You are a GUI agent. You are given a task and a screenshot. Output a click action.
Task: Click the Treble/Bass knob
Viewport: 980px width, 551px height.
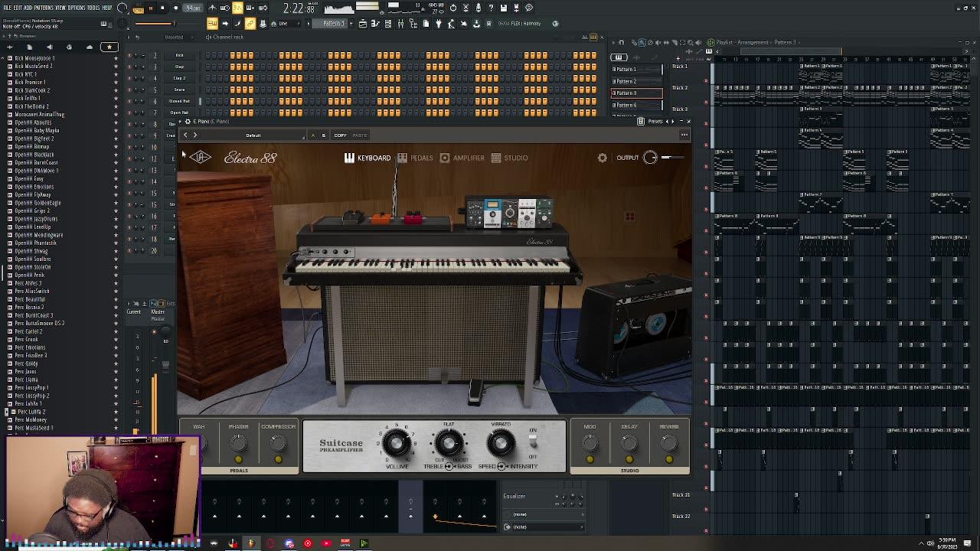pos(449,442)
